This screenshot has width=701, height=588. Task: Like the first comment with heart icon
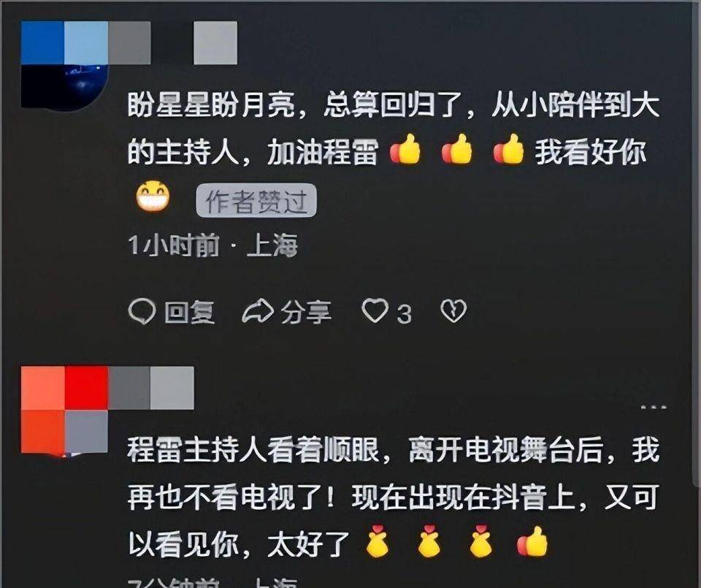coord(375,310)
